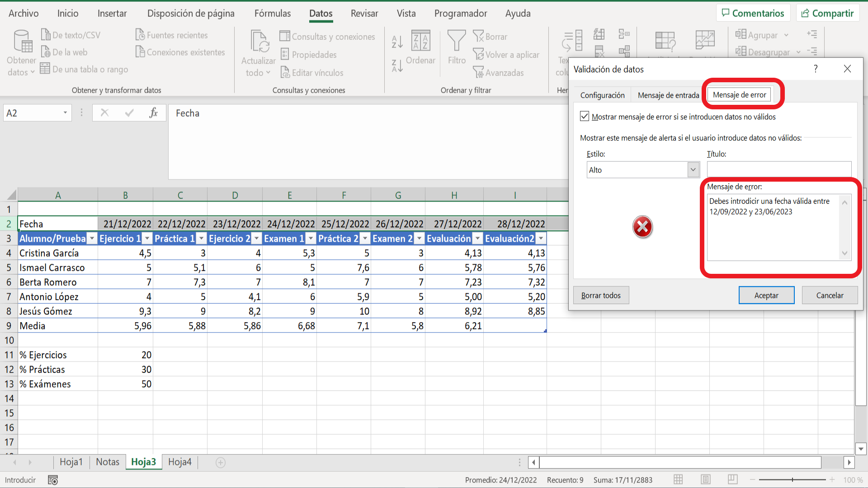Uncheck Mostrar mensaje de error checkbox
The image size is (868, 488).
click(585, 117)
